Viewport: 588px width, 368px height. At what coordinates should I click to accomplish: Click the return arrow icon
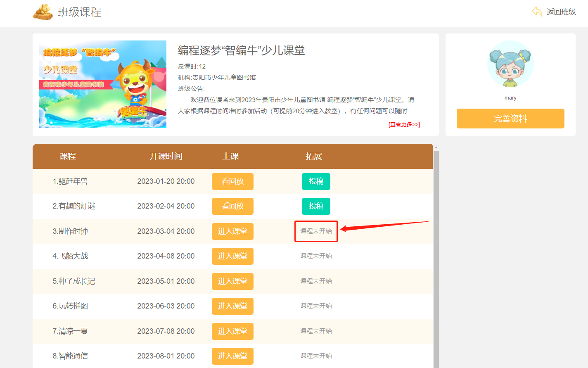point(537,12)
